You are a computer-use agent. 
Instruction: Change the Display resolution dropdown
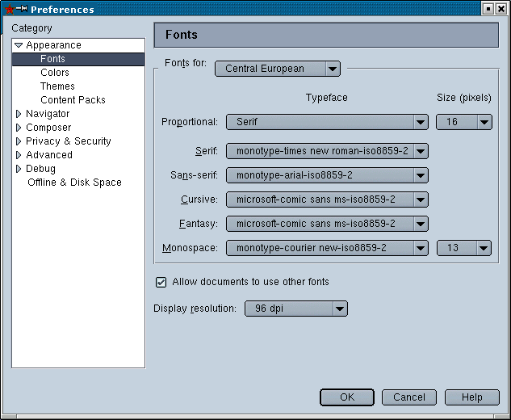295,309
